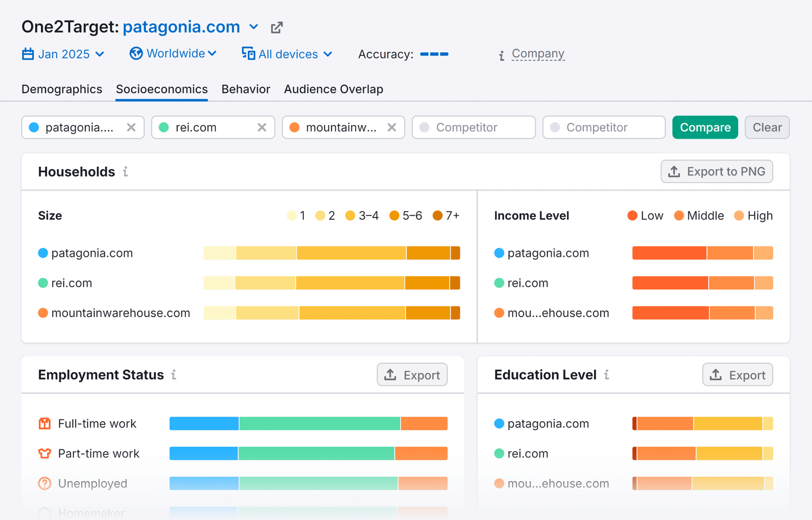
Task: Switch to the Demographics tab
Action: [x=62, y=89]
